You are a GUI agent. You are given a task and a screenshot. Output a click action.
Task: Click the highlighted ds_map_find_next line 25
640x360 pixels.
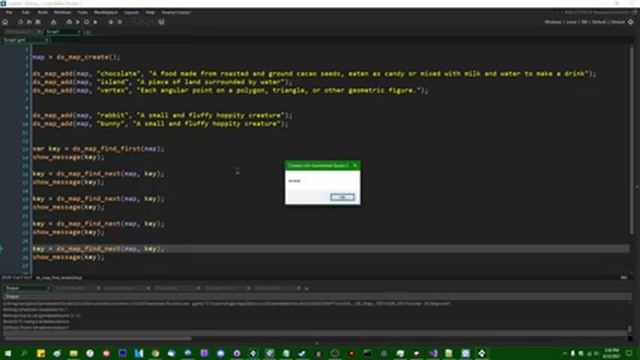point(98,249)
